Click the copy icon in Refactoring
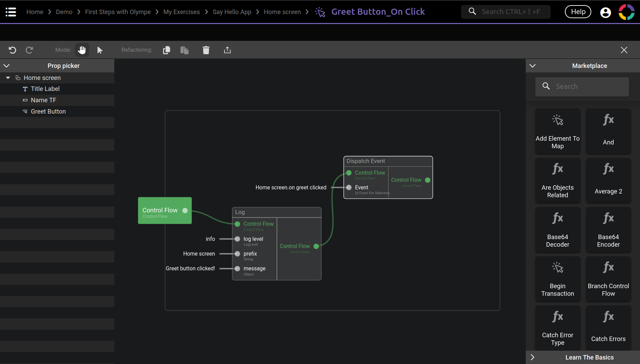 tap(166, 50)
